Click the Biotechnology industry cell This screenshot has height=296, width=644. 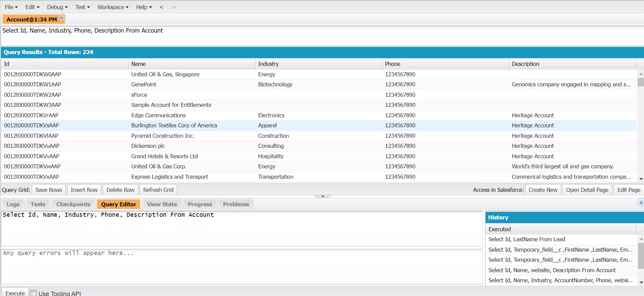point(318,84)
